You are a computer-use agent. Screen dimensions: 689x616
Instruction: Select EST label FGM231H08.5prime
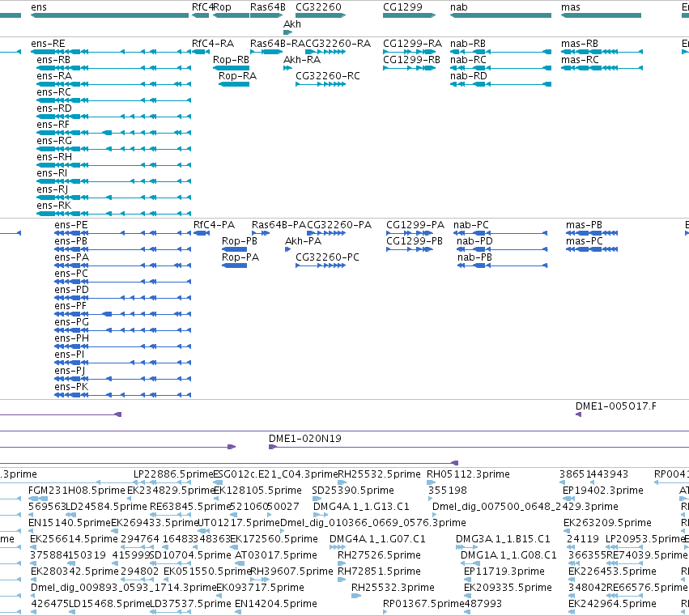click(77, 491)
